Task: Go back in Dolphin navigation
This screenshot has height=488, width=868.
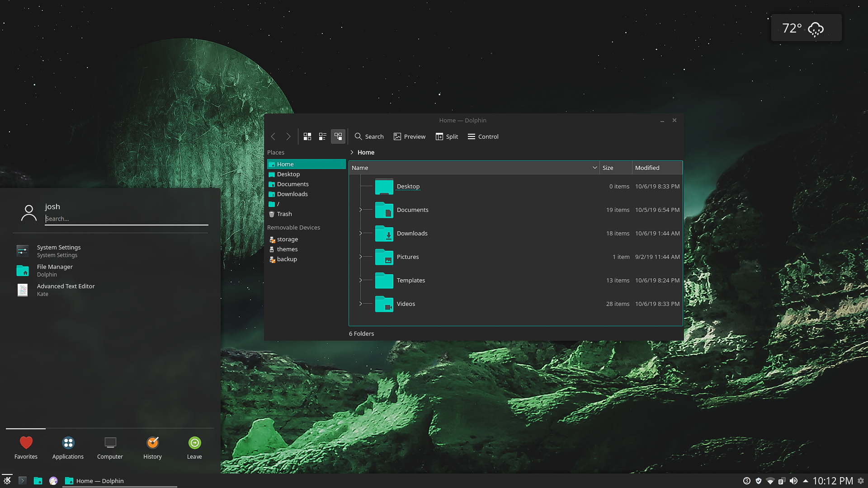Action: tap(273, 136)
